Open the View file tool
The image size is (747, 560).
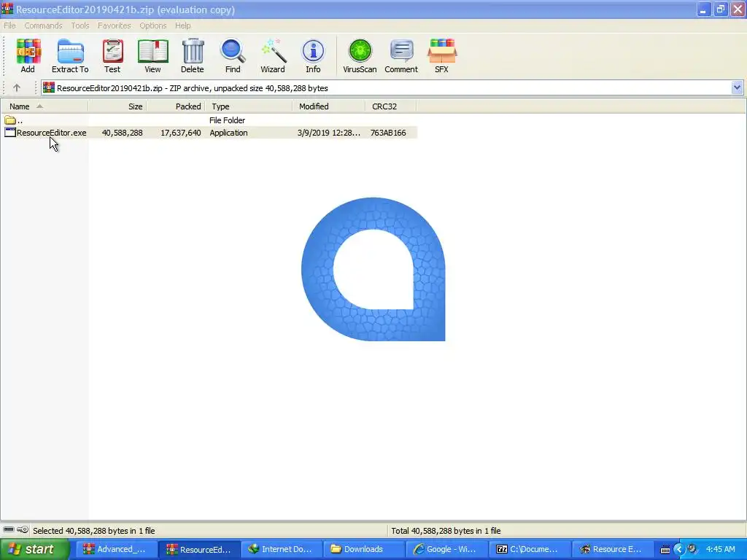(x=152, y=55)
